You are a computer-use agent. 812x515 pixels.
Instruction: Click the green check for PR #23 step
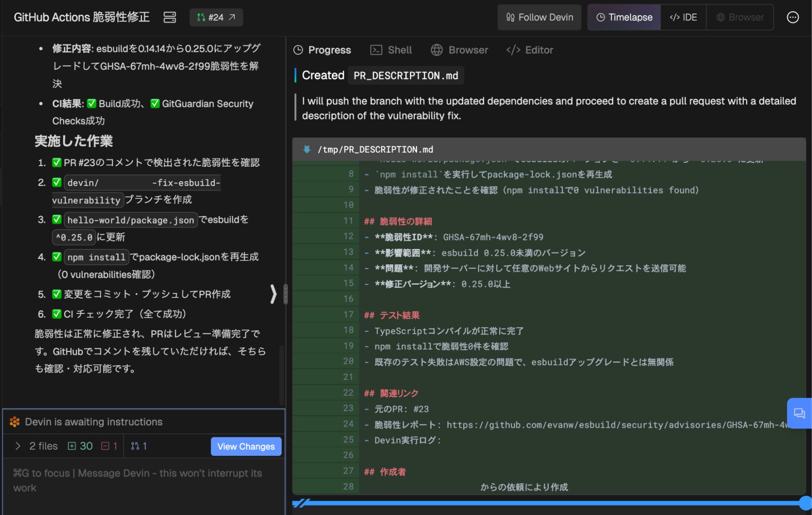tap(57, 162)
